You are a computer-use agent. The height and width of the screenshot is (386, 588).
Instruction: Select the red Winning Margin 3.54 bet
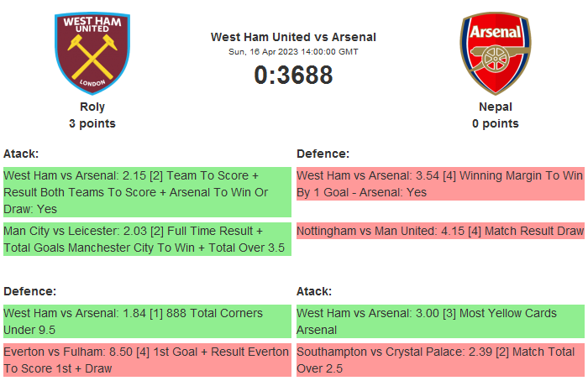(439, 184)
